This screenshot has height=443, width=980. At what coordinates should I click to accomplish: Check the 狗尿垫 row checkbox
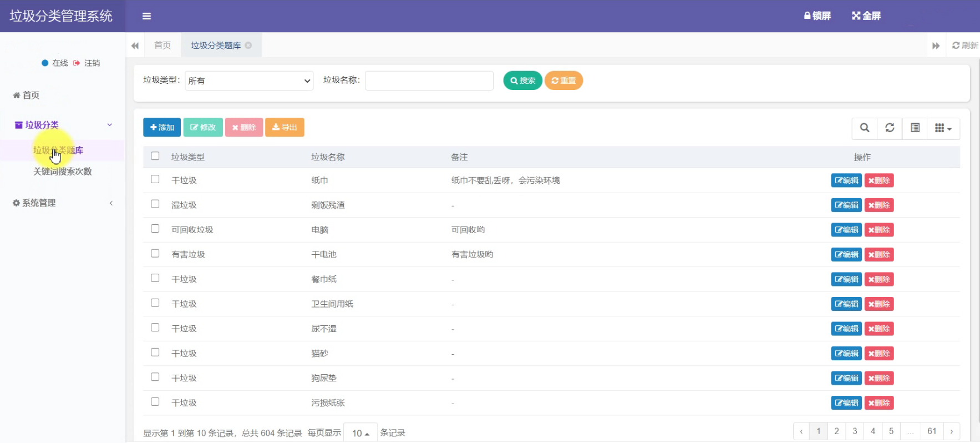(x=155, y=377)
